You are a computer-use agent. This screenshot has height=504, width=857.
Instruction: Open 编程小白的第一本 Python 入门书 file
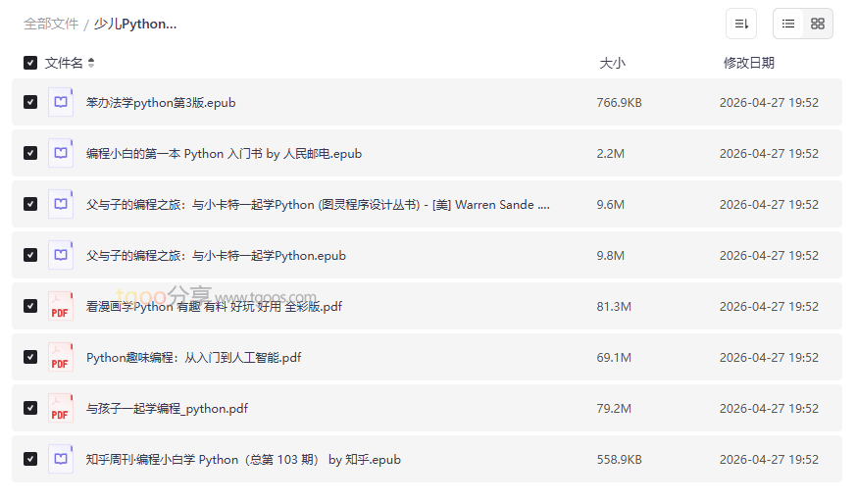(224, 153)
